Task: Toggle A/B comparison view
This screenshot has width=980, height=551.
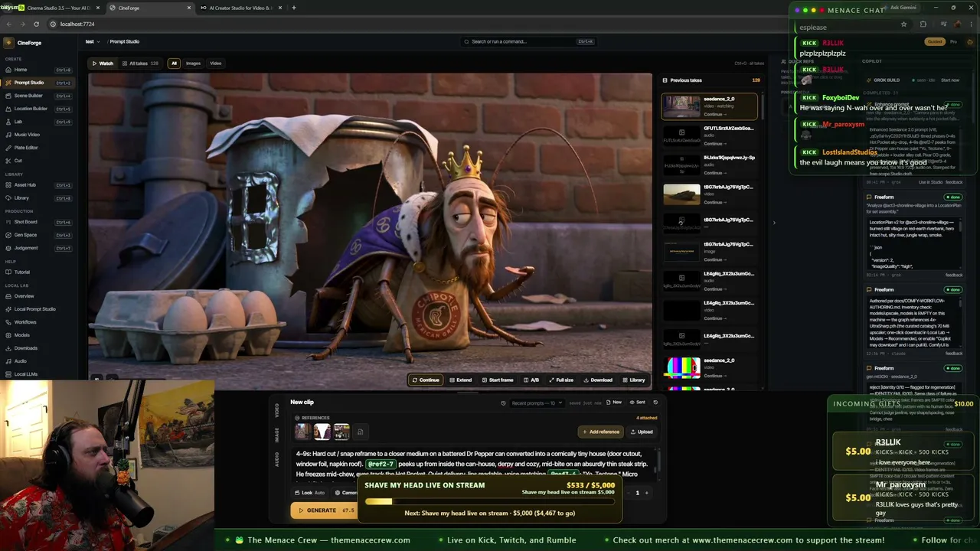Action: pyautogui.click(x=531, y=380)
